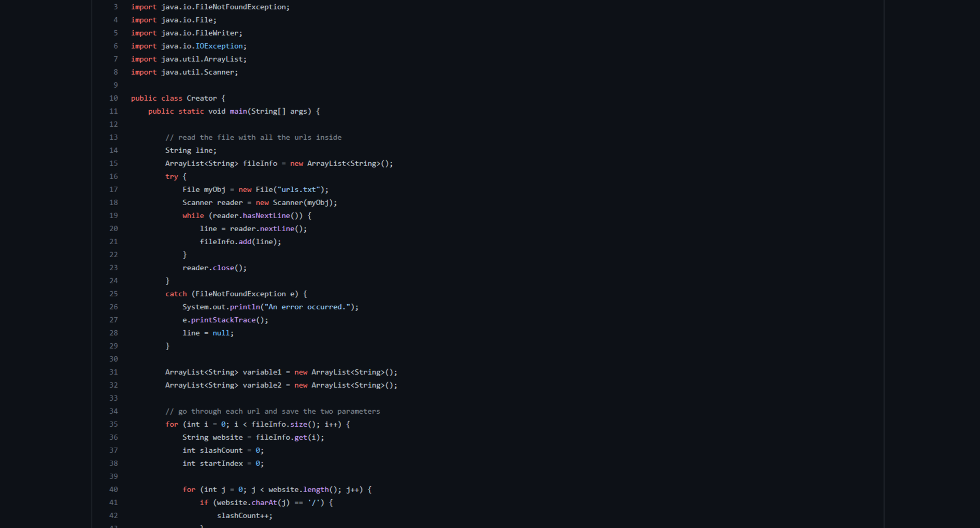Click the catch keyword
Image resolution: width=980 pixels, height=528 pixels.
[x=176, y=294]
